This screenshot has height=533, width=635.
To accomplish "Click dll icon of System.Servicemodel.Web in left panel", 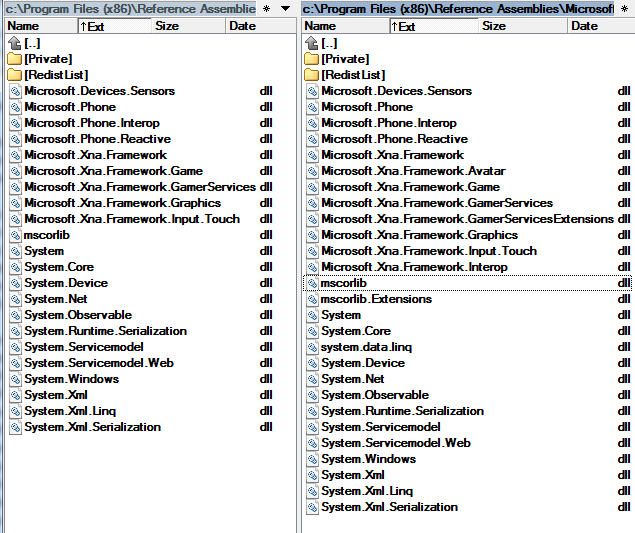I will click(15, 363).
